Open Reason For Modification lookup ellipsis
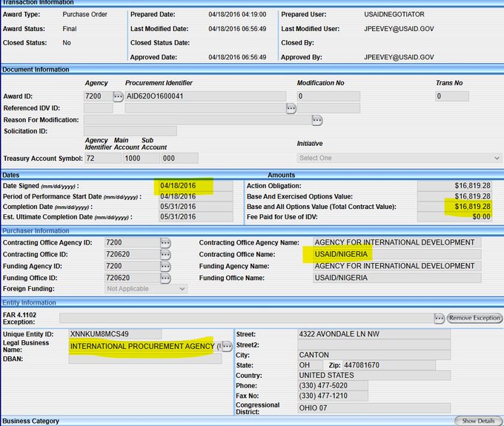The width and height of the screenshot is (504, 426). [x=317, y=120]
